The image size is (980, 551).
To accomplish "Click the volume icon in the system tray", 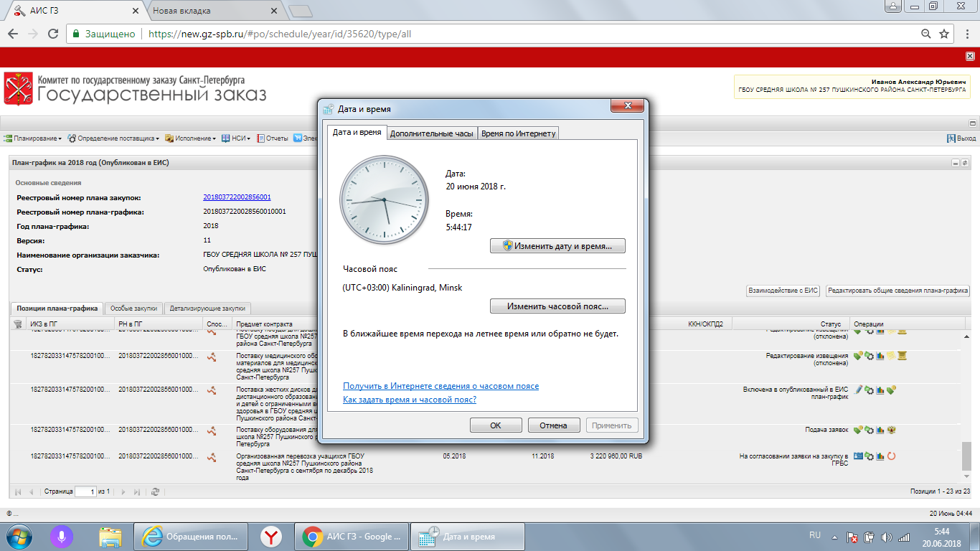I will (887, 537).
